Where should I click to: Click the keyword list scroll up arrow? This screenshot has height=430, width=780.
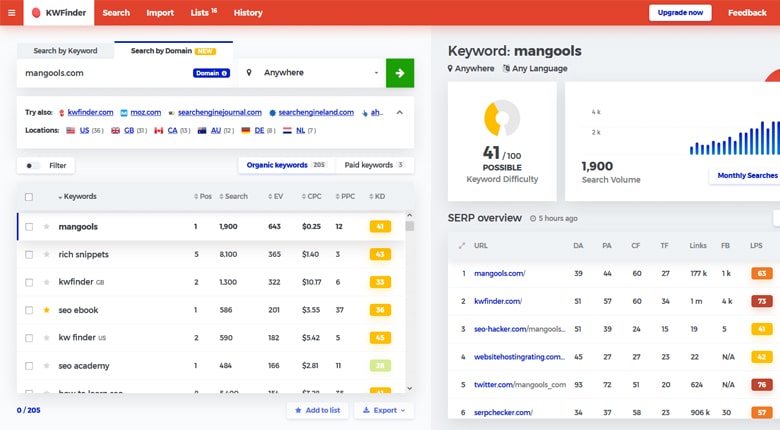pyautogui.click(x=409, y=215)
